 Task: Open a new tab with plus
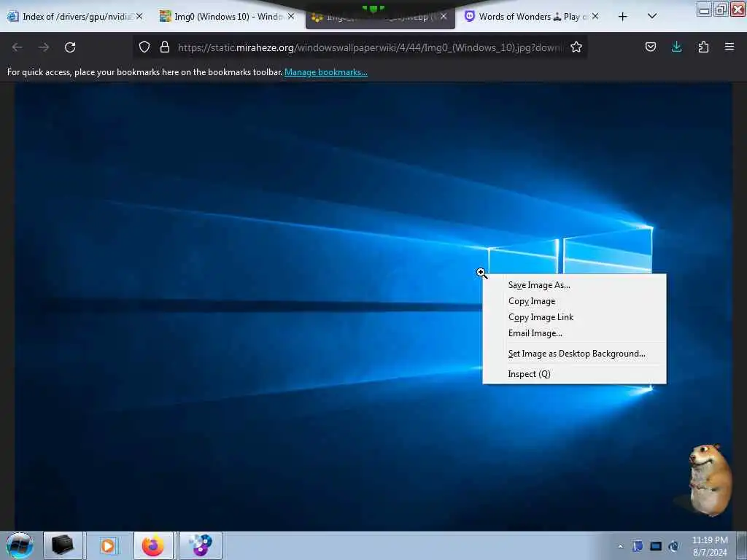click(623, 17)
